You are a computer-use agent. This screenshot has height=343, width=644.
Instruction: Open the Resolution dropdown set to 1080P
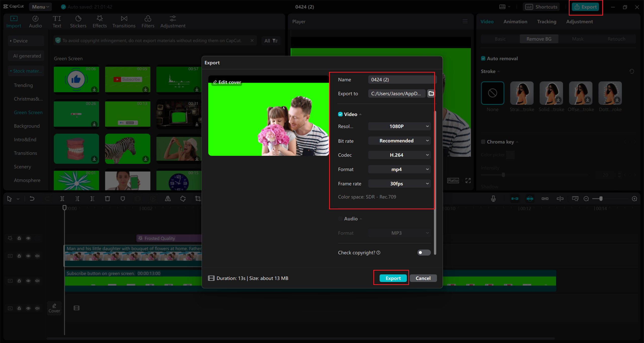(399, 126)
